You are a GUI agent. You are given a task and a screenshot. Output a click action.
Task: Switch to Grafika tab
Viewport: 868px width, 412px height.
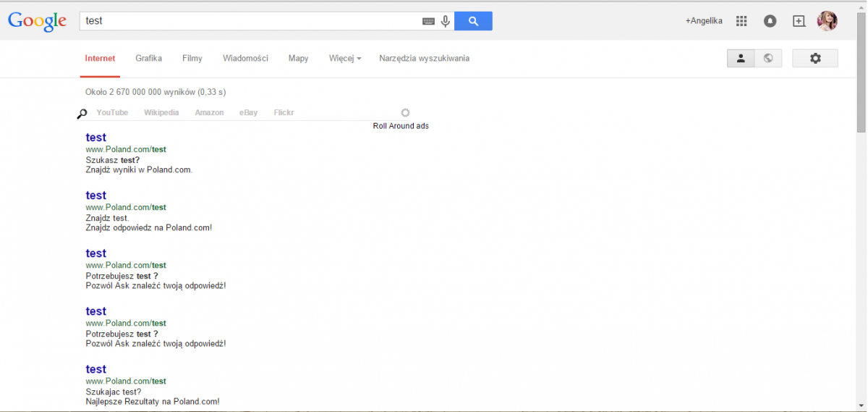coord(148,59)
